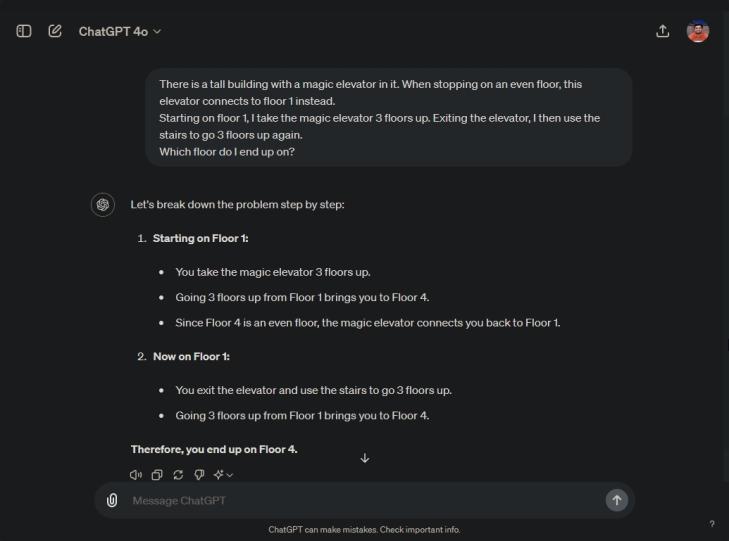Image resolution: width=729 pixels, height=541 pixels.
Task: Regenerate the ChatGPT response
Action: pyautogui.click(x=178, y=475)
